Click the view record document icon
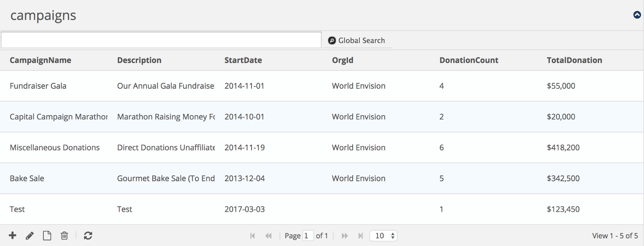This screenshot has width=644, height=246. pos(47,236)
